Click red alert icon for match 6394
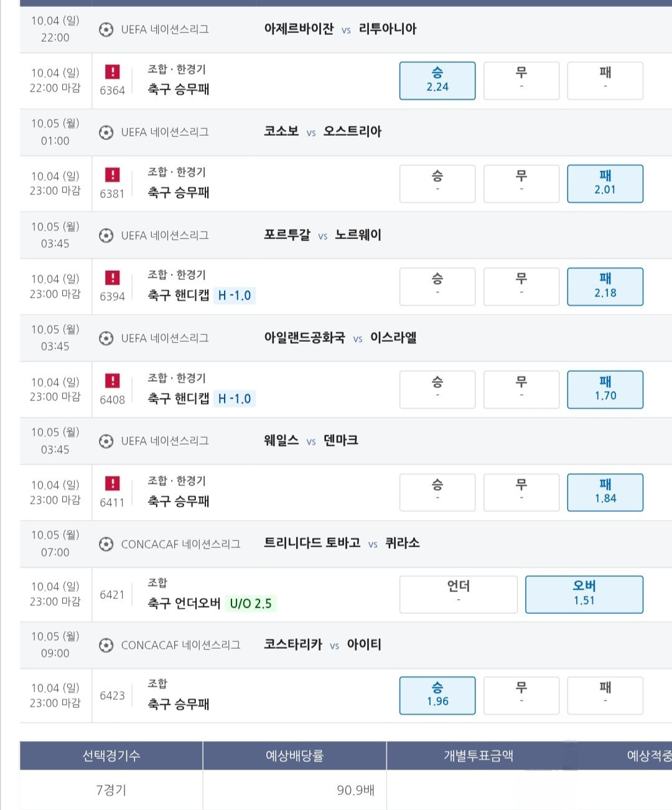 pyautogui.click(x=112, y=278)
